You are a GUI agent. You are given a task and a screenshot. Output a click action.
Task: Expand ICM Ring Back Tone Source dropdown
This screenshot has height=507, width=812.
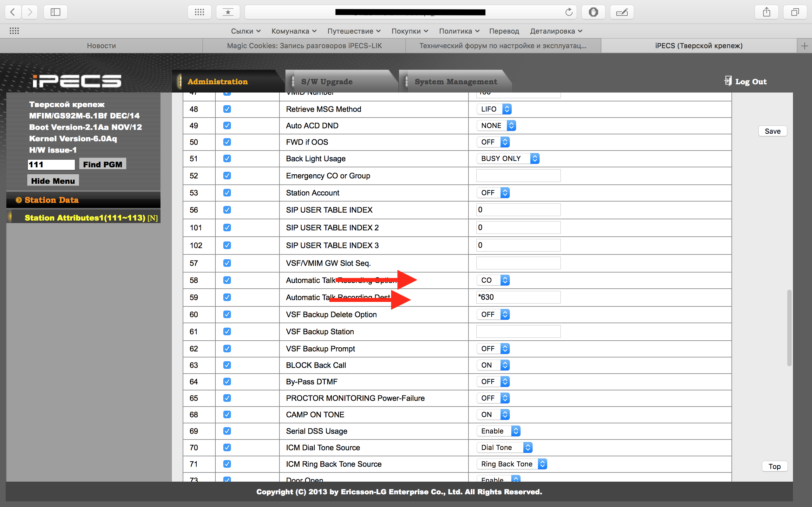[511, 464]
